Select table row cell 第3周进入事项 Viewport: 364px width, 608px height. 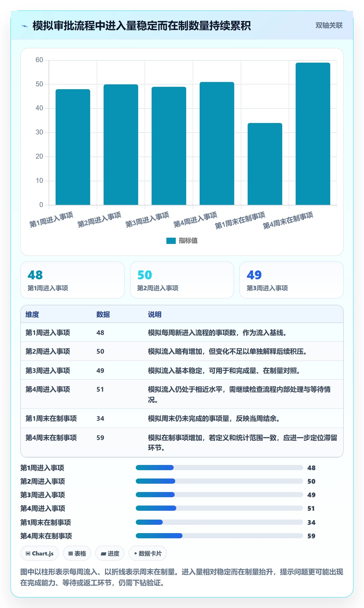tap(48, 371)
